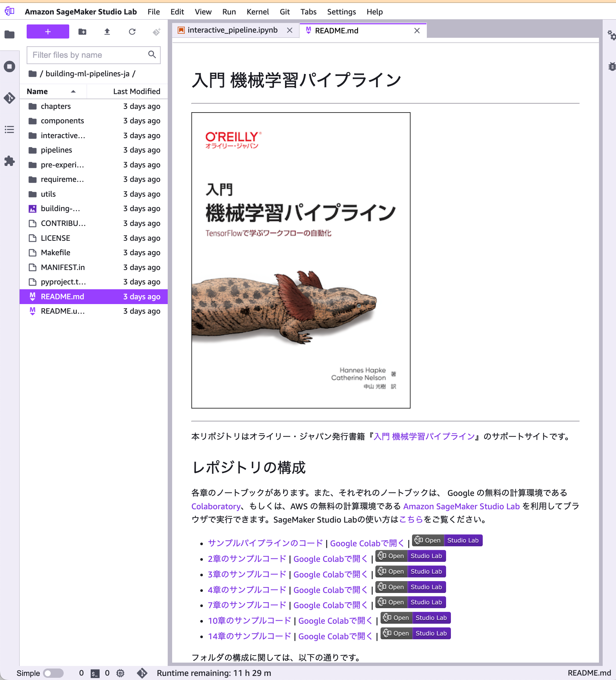
Task: Toggle Simple interface mode switch
Action: [53, 673]
